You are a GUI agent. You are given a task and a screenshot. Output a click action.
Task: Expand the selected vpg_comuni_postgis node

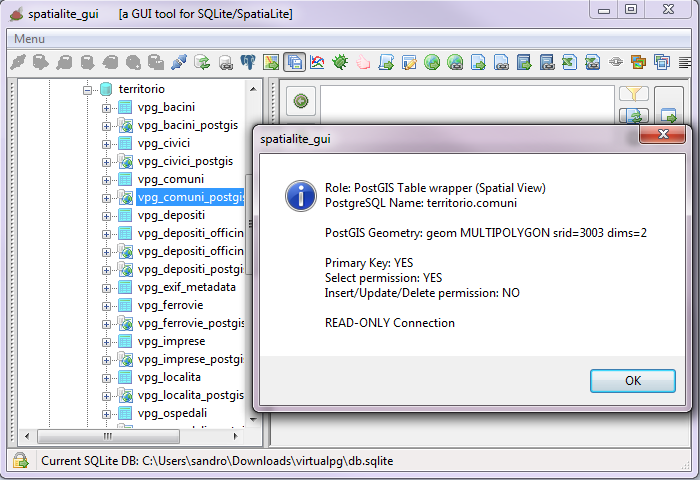coord(106,198)
